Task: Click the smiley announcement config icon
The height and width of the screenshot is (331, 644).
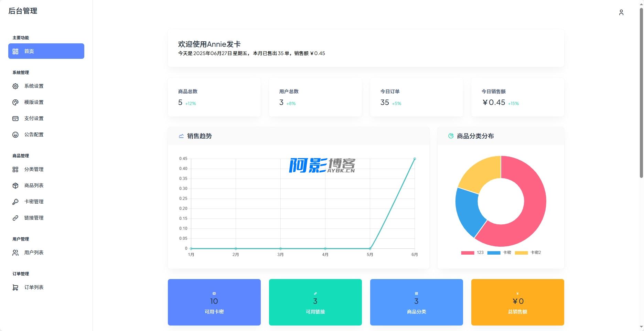Action: pos(15,135)
